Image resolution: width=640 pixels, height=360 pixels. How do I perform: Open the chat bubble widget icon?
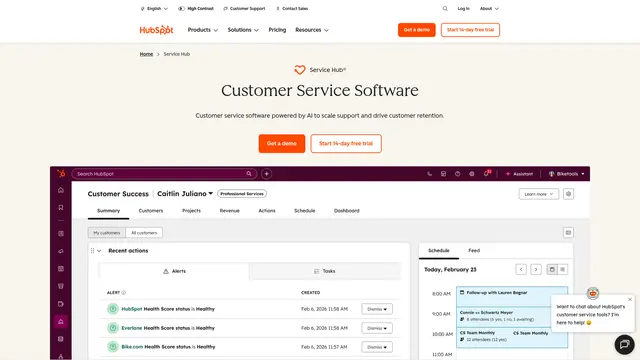coord(624,344)
